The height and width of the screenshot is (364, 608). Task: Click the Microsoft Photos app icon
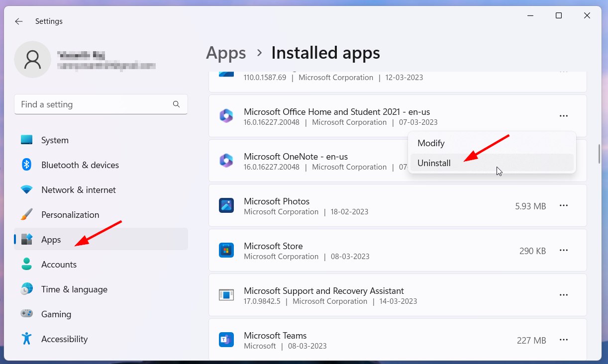[226, 205]
